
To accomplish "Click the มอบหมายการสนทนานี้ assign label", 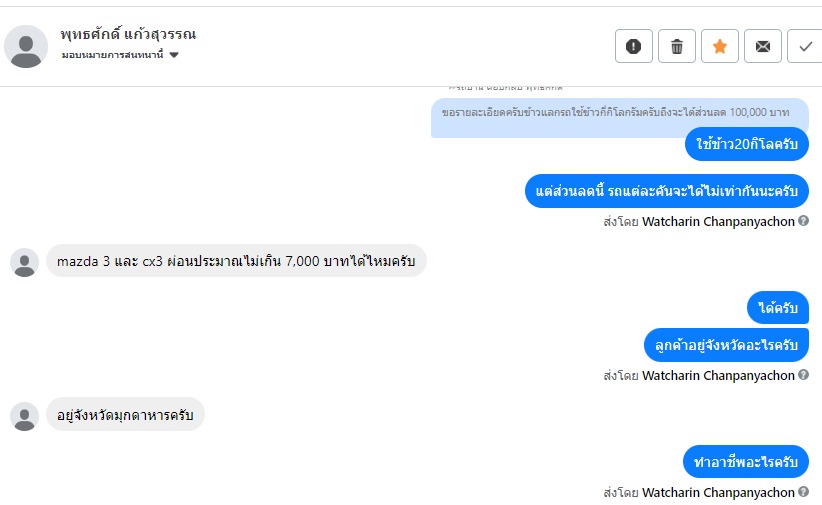I will point(113,55).
